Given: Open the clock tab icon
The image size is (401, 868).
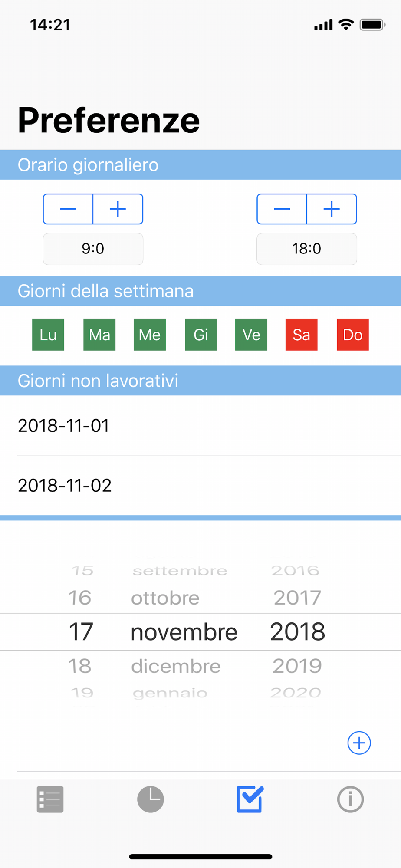Looking at the screenshot, I should click(151, 799).
